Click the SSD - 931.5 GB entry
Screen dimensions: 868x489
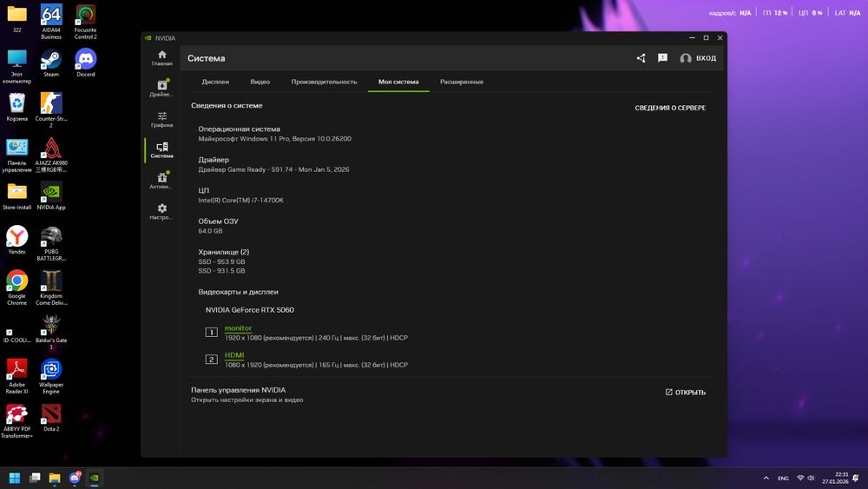221,271
